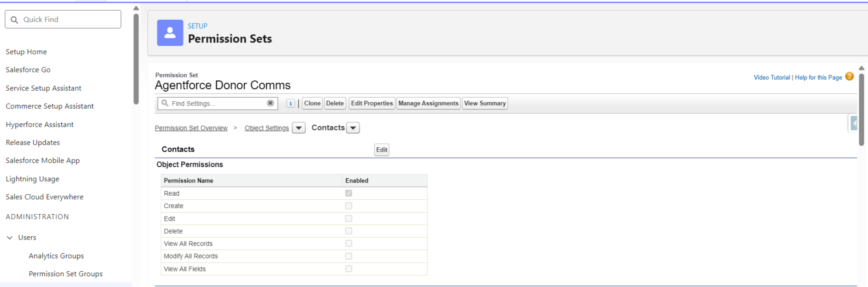Select Permission Set Groups under Users
Screen dimensions: 868x287
tap(66, 274)
